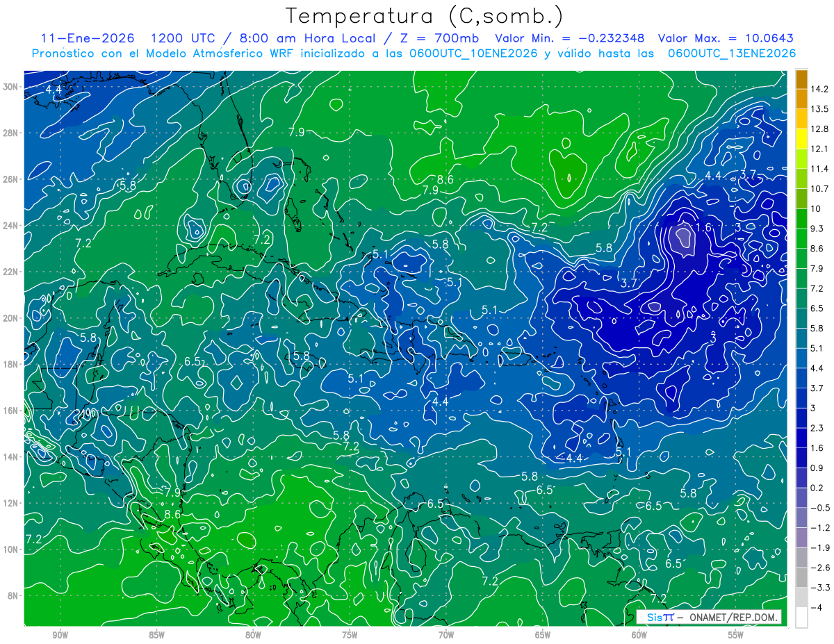Click the '65W' longitude axis label

point(543,634)
